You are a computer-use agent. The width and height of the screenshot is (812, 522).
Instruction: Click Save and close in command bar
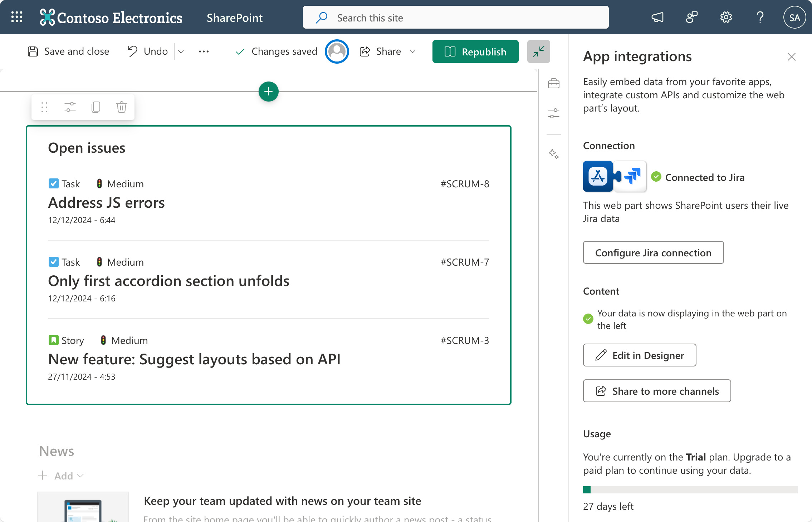pyautogui.click(x=69, y=51)
